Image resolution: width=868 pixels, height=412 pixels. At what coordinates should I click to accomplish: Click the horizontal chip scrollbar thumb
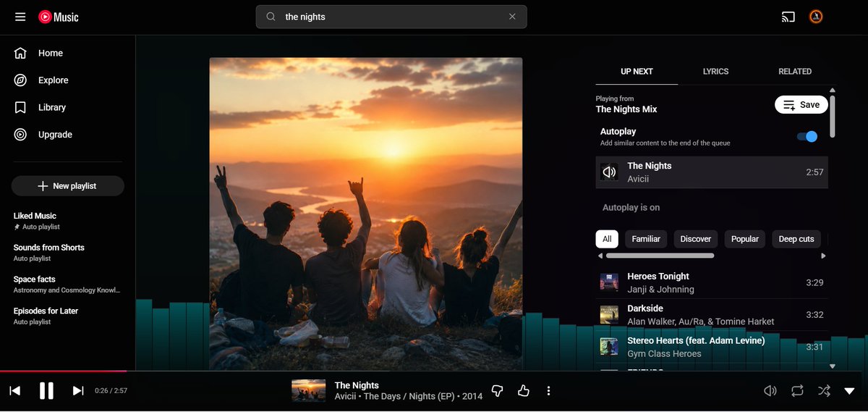click(660, 256)
